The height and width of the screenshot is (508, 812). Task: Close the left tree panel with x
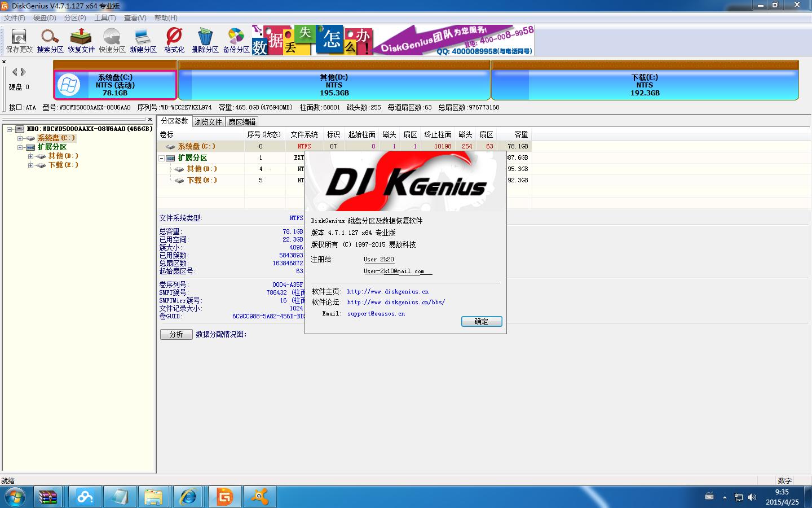point(150,120)
